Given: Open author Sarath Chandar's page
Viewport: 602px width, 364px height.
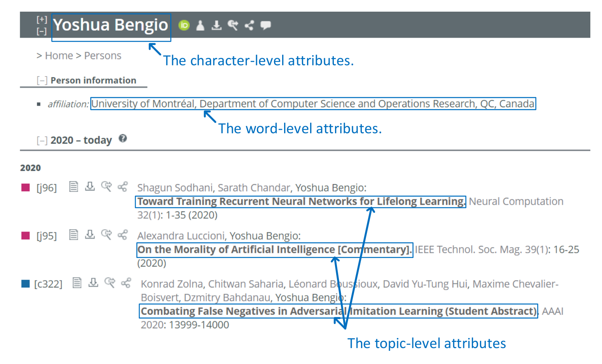Looking at the screenshot, I should 254,188.
